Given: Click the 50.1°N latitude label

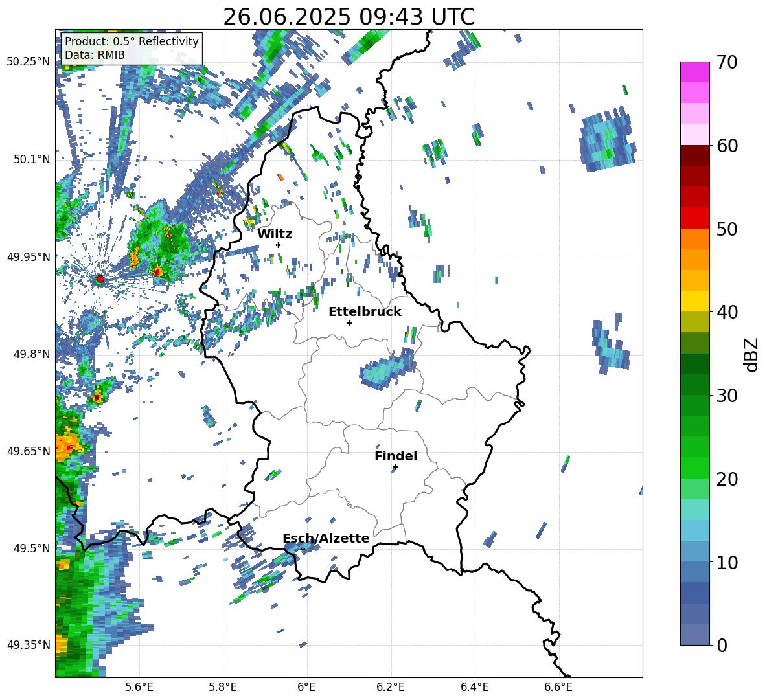Looking at the screenshot, I should click(31, 159).
